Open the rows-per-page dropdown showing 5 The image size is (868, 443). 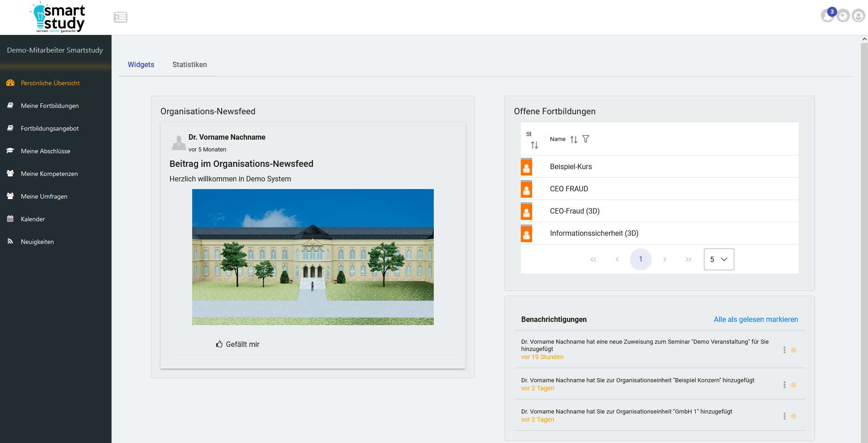click(x=719, y=259)
